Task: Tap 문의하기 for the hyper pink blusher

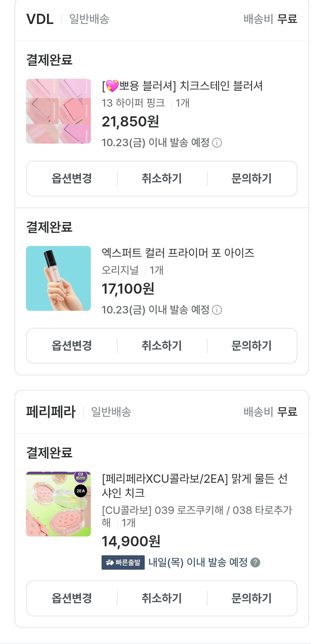Action: 252,179
